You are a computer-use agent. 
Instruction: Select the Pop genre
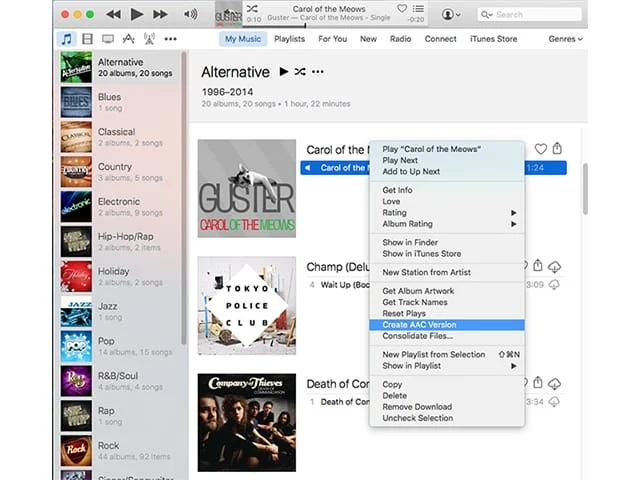pyautogui.click(x=119, y=346)
